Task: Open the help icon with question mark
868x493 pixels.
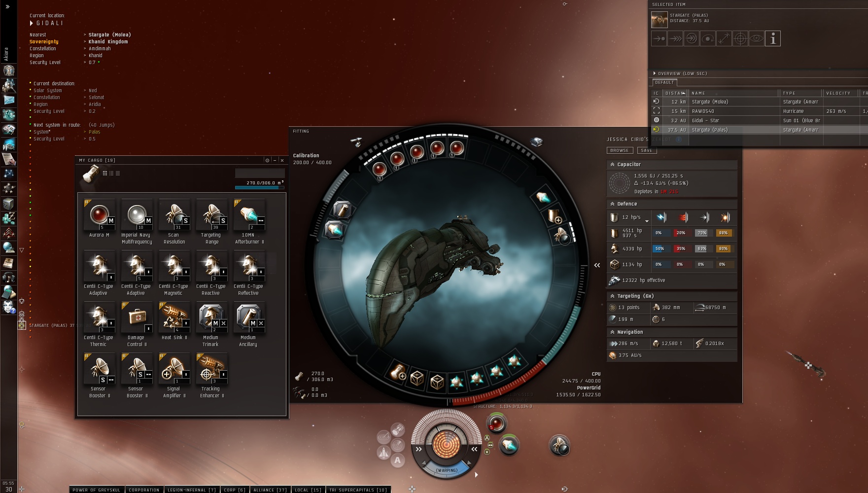Action: (9, 307)
